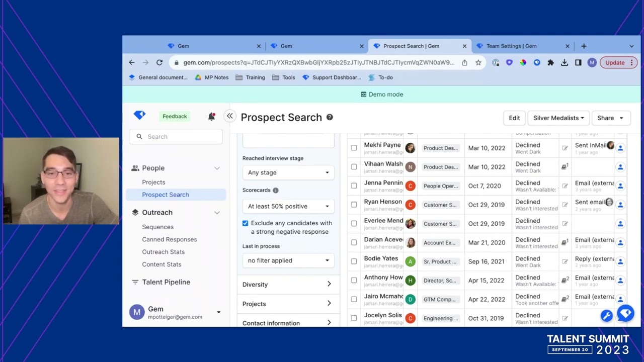Image resolution: width=644 pixels, height=362 pixels.
Task: Collapse People section in sidebar
Action: point(217,168)
